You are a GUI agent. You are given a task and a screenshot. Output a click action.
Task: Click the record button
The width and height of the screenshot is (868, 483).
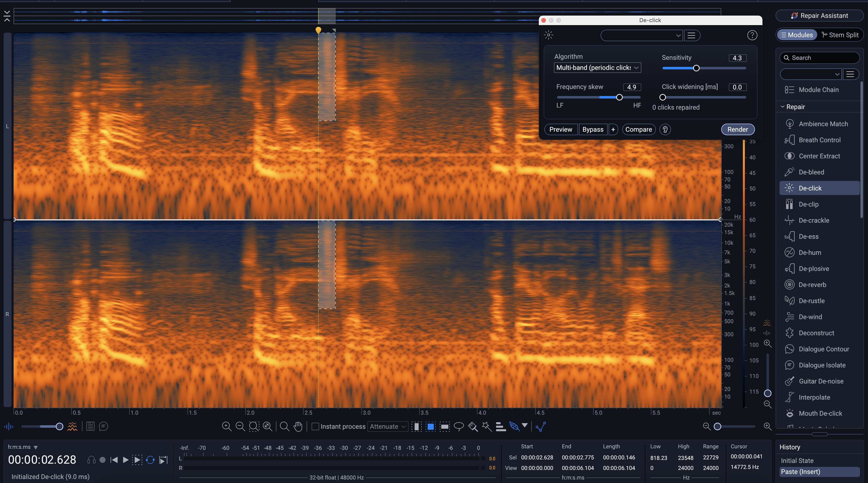[x=103, y=460]
